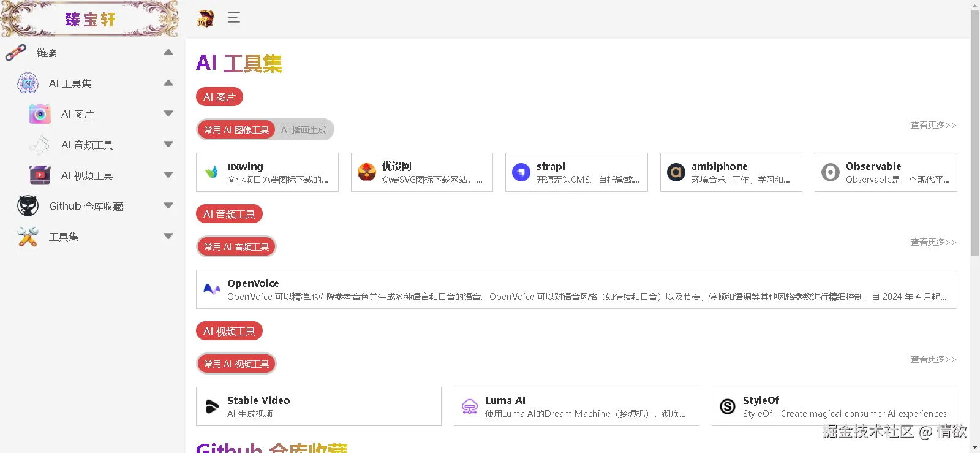Click the page vertical scrollbar thumb
Image resolution: width=980 pixels, height=453 pixels.
click(x=975, y=132)
